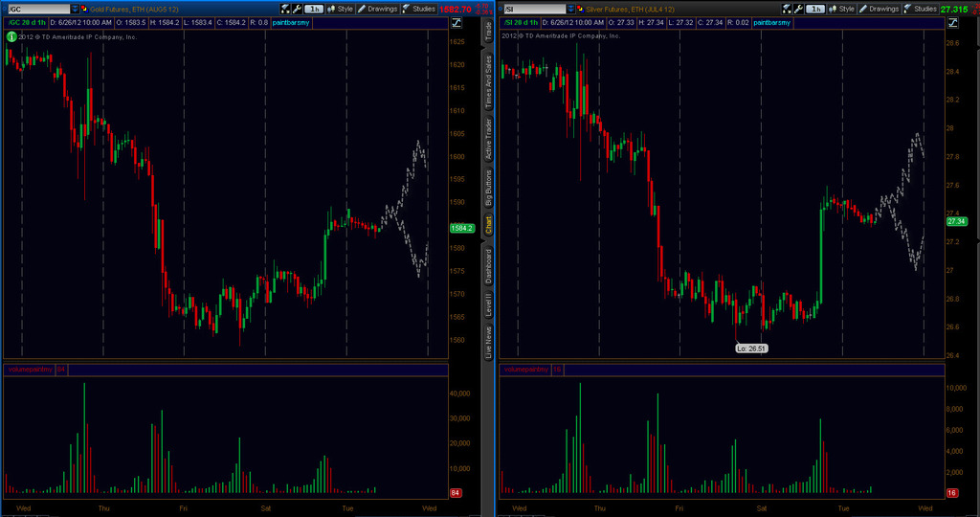Click 'Silver Futures, ETH (JUL4 12)' title text
Screen dimensions: 980x517
point(630,10)
